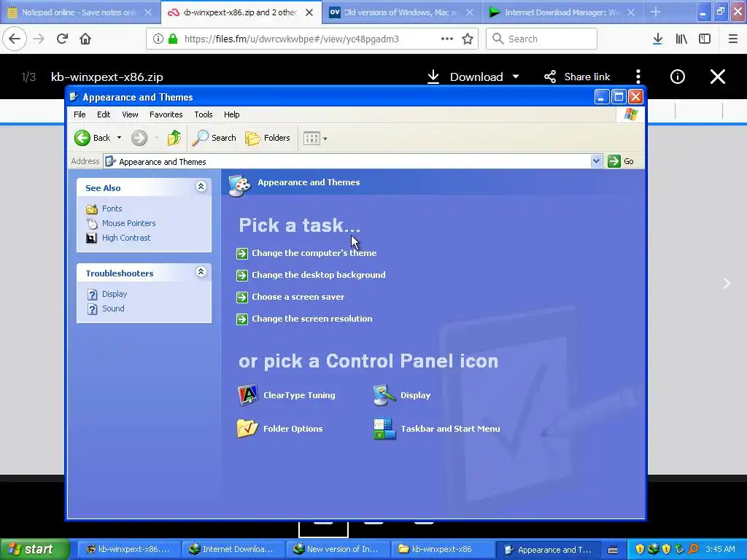Click the browser back arrow
The height and width of the screenshot is (560, 747).
coord(15,39)
